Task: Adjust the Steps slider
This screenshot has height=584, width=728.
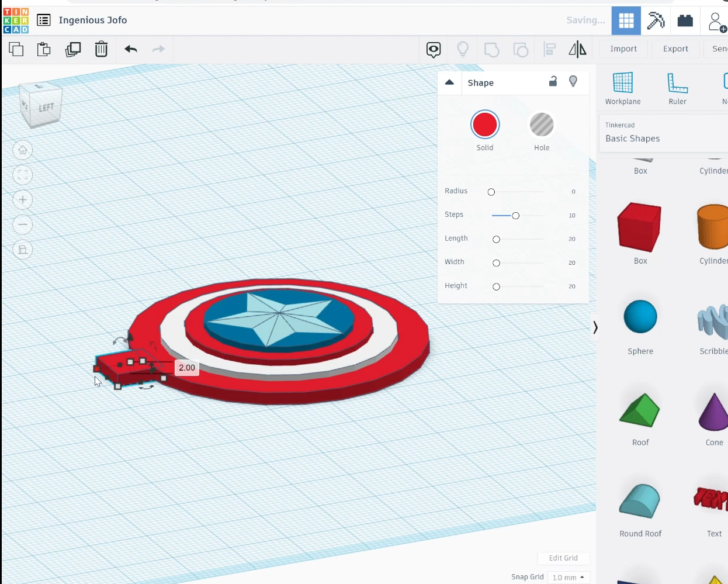Action: [x=515, y=216]
